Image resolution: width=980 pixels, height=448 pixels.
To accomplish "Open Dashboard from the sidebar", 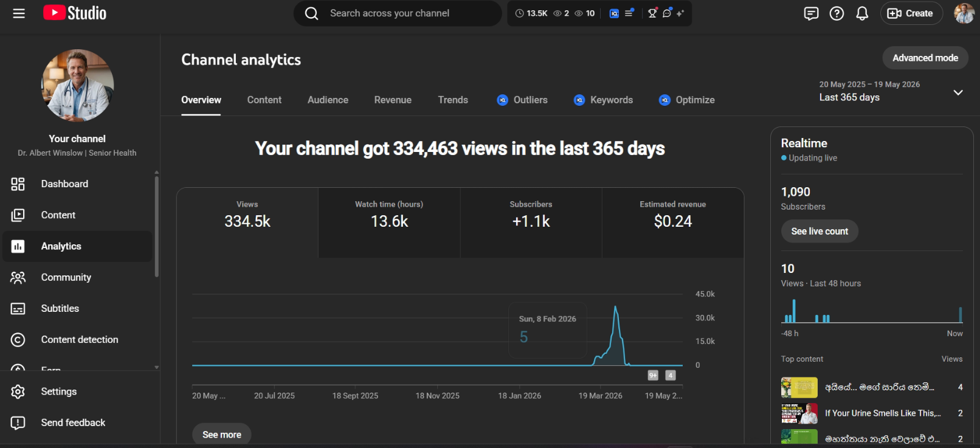I will pyautogui.click(x=77, y=184).
